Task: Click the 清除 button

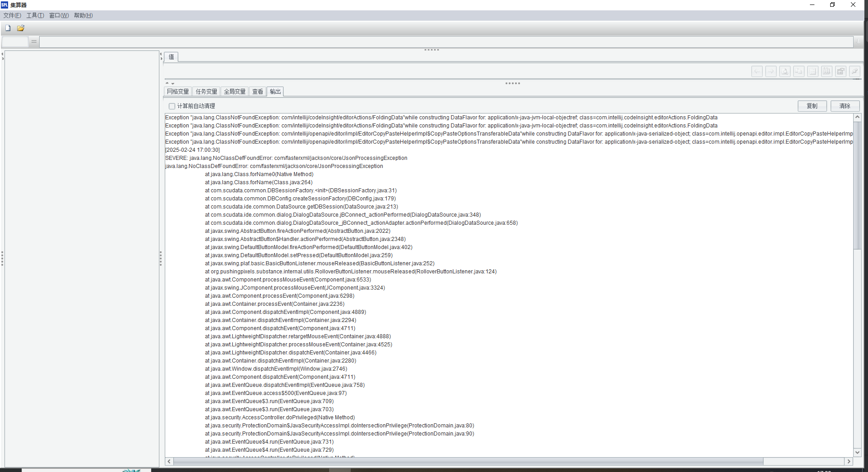Action: tap(845, 106)
